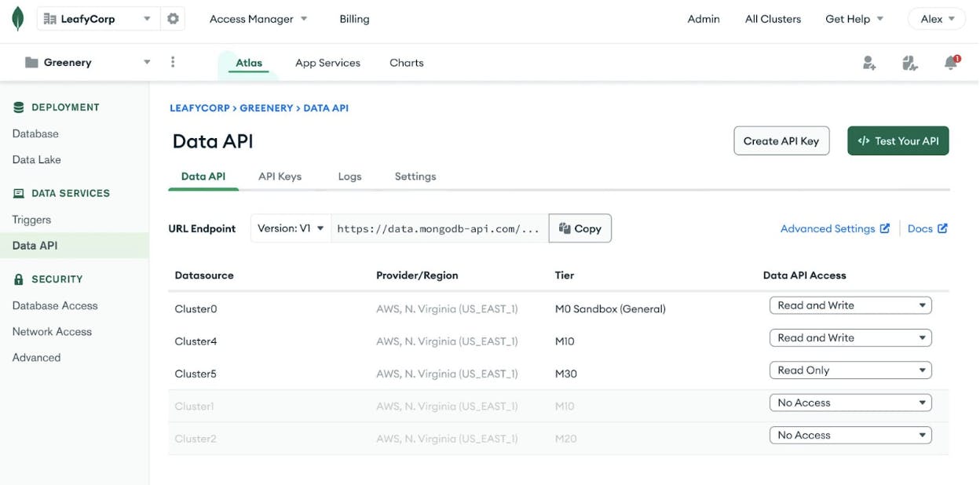Image resolution: width=980 pixels, height=485 pixels.
Task: Change Cluster5 access from Read Only
Action: pyautogui.click(x=850, y=369)
